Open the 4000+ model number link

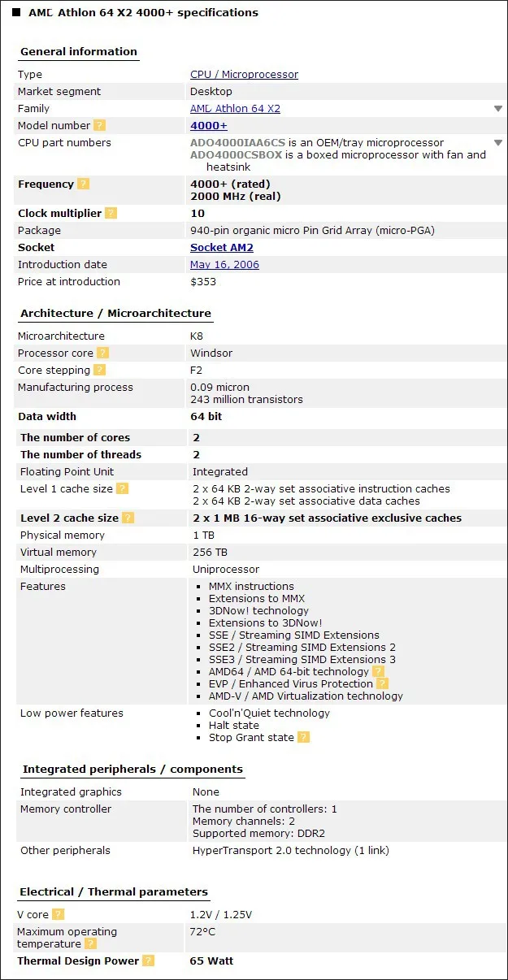[x=209, y=125]
